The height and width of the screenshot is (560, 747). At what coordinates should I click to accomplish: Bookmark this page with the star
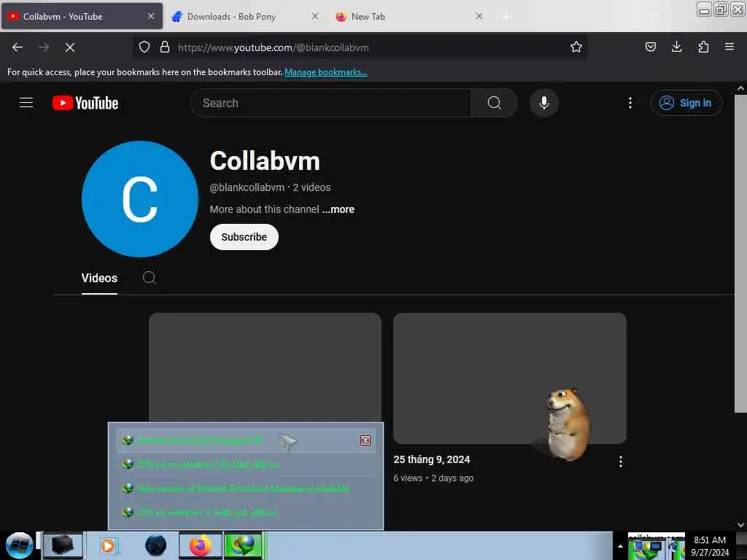pyautogui.click(x=576, y=47)
